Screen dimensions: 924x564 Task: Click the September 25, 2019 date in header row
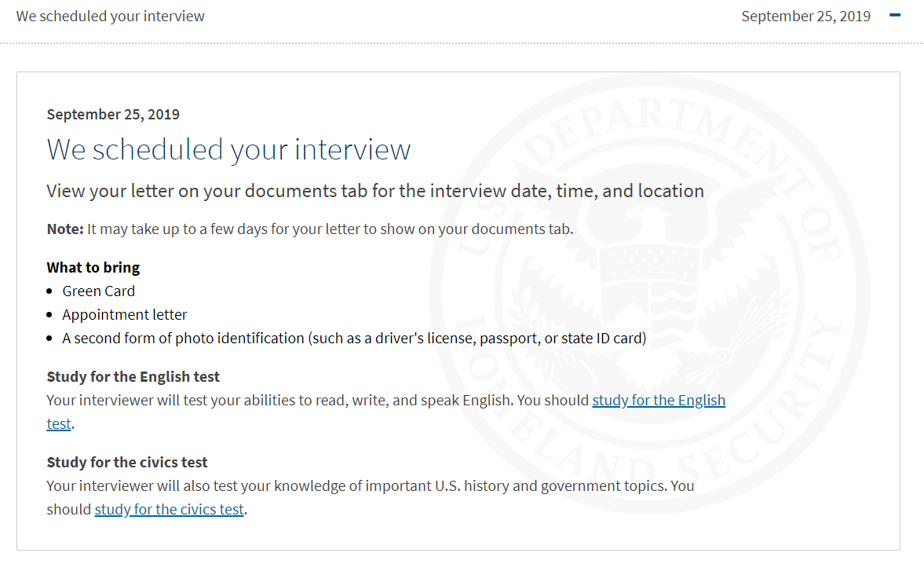(x=805, y=16)
